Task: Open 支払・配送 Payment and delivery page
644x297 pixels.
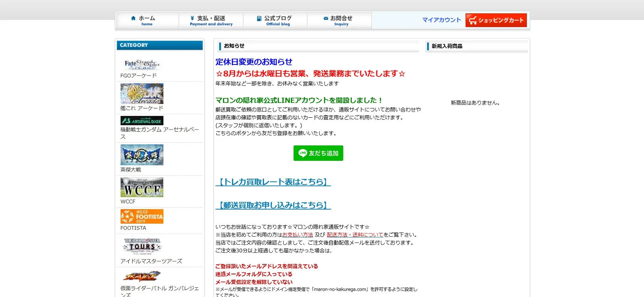Action: 211,21
